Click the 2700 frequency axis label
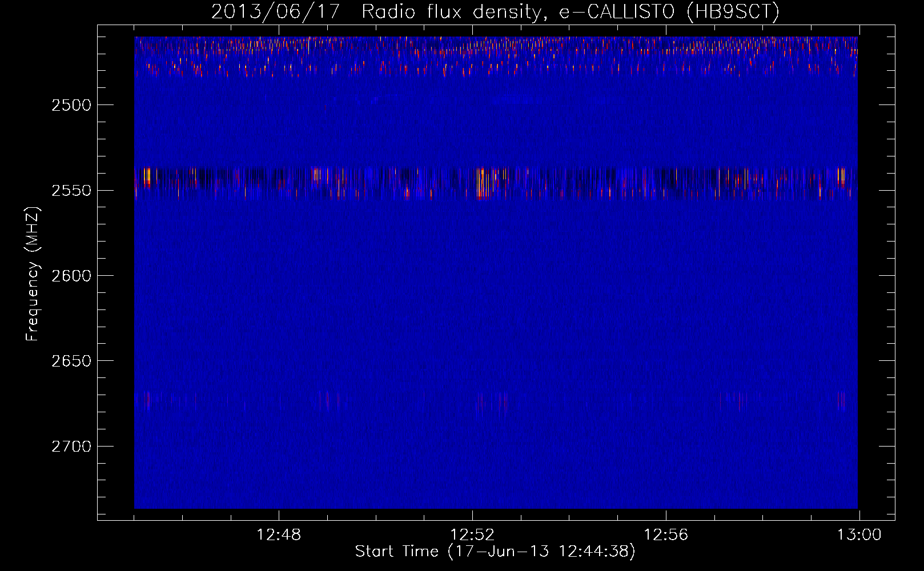The image size is (924, 571). (x=71, y=446)
